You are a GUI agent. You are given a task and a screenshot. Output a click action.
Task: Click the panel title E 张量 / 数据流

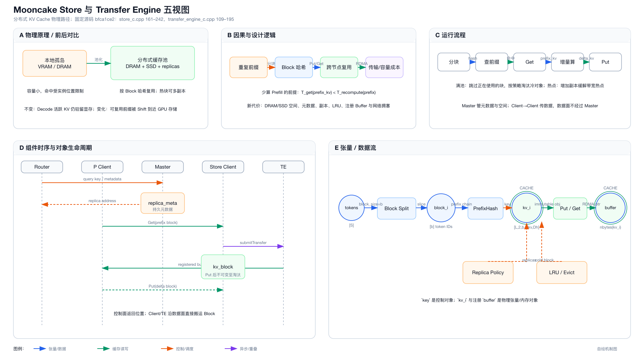point(355,148)
